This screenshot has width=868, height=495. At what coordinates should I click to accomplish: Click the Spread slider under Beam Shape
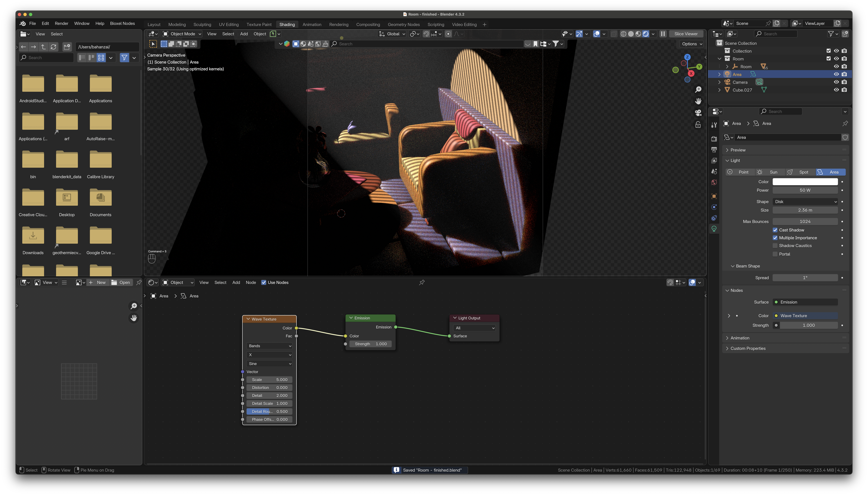(805, 278)
